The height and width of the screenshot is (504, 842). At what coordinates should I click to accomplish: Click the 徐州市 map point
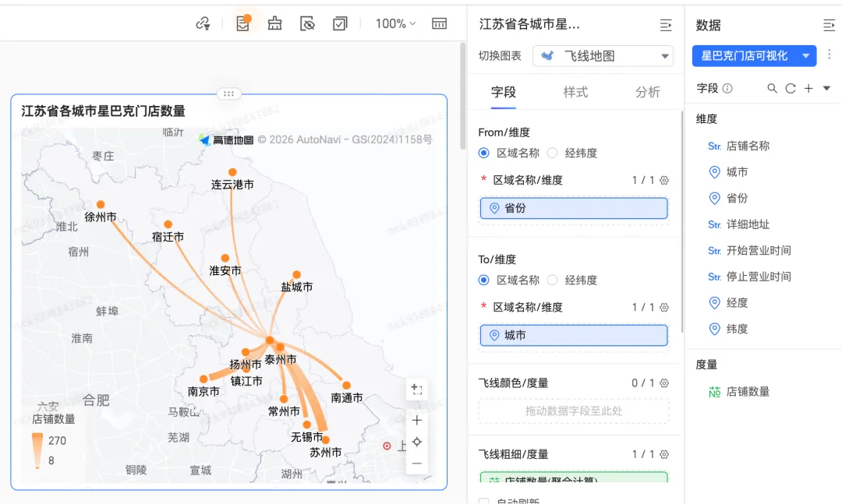[101, 205]
